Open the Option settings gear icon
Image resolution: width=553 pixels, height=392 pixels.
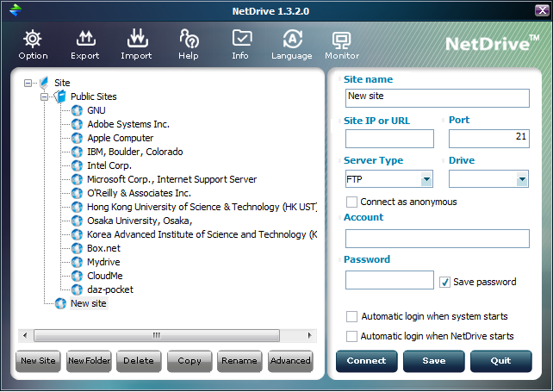pyautogui.click(x=33, y=39)
